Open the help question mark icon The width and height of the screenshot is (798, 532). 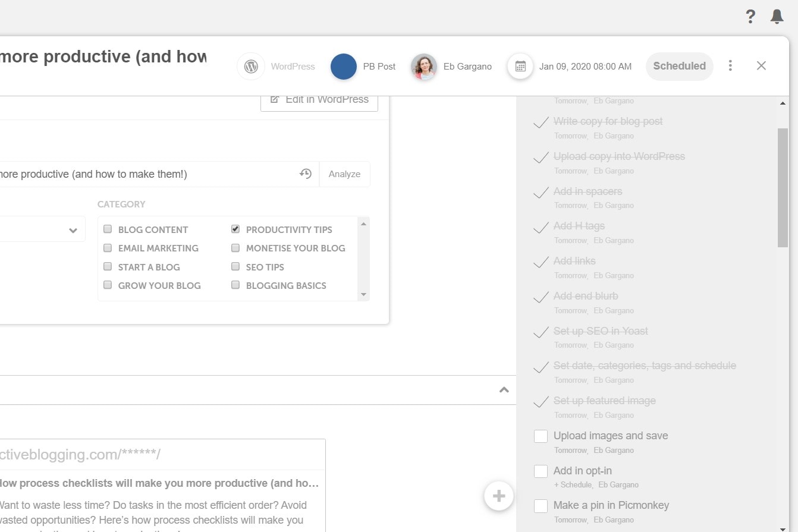[750, 16]
